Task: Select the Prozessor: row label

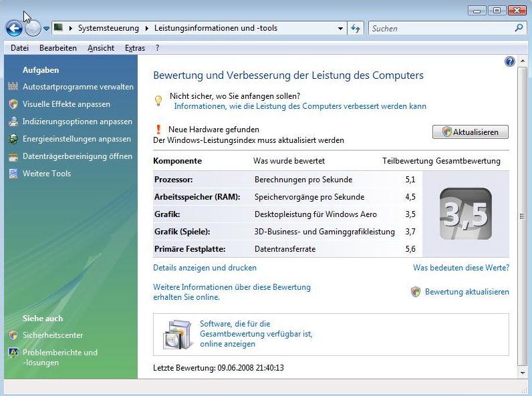Action: click(173, 180)
